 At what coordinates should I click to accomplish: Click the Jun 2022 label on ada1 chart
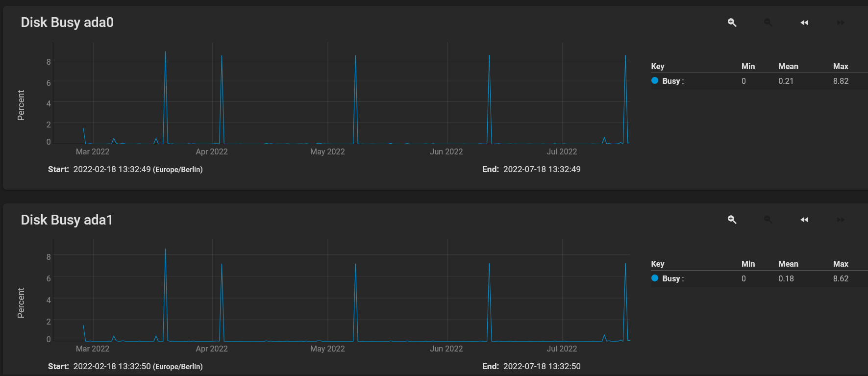click(446, 349)
